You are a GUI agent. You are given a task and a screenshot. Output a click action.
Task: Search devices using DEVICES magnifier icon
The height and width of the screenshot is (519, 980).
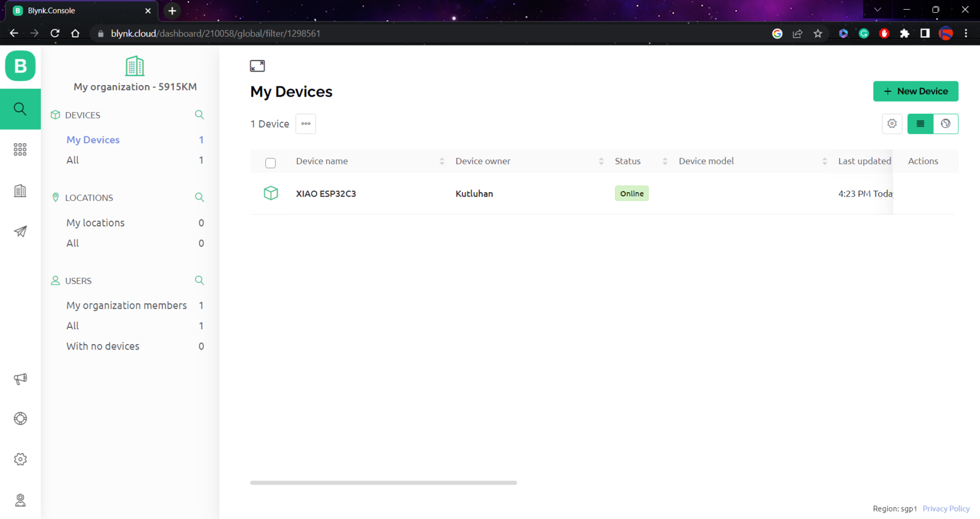point(199,114)
